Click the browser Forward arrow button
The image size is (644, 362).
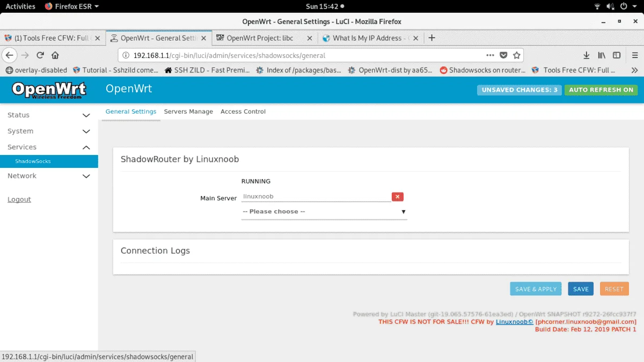(25, 55)
